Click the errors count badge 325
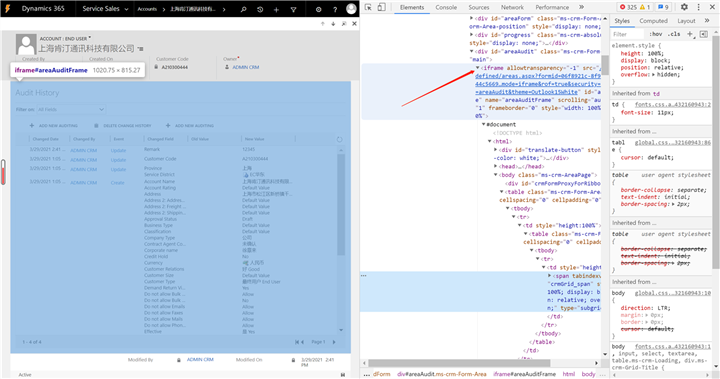The image size is (720, 379). click(x=628, y=7)
